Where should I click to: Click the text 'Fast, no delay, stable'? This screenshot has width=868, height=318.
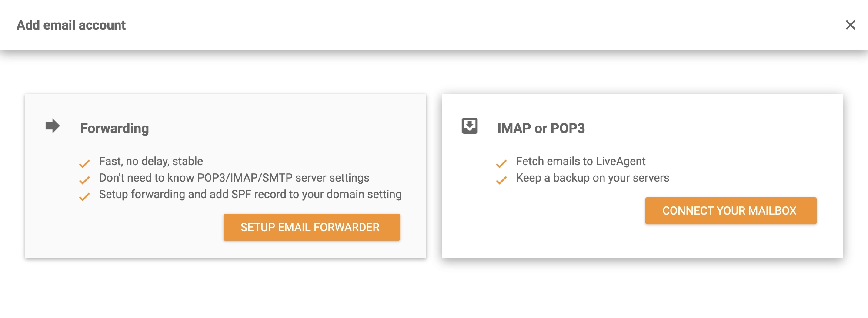point(150,161)
